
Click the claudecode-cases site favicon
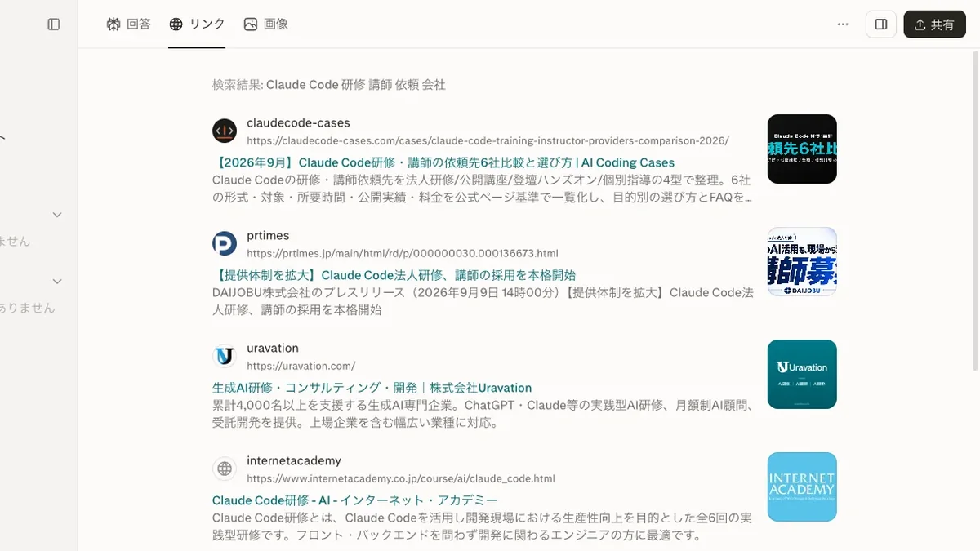point(225,131)
